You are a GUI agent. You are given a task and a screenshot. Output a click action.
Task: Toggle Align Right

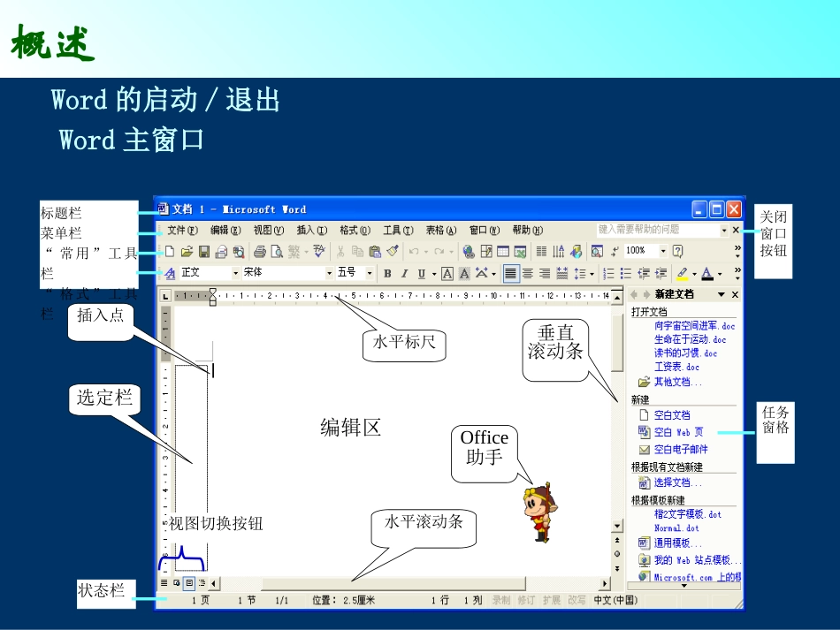[x=545, y=274]
